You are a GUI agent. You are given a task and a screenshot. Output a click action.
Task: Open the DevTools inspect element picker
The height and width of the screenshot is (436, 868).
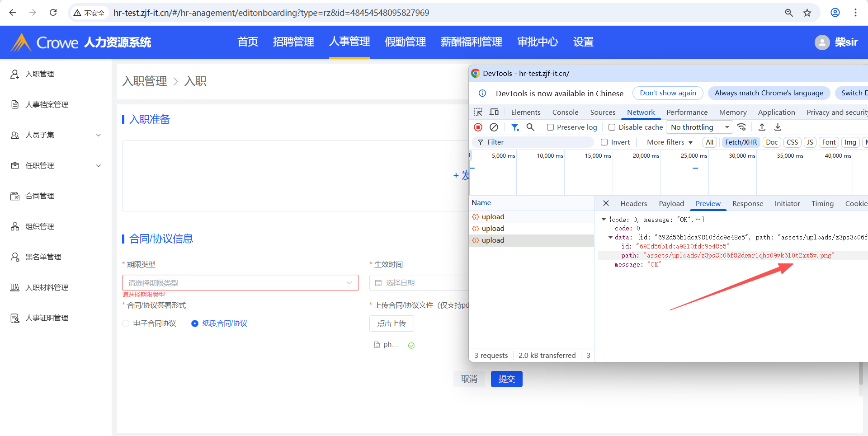[478, 112]
